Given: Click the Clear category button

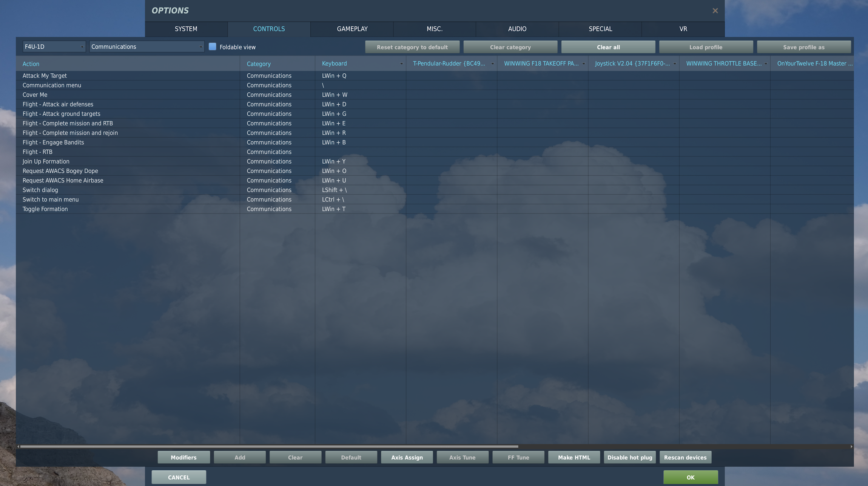Looking at the screenshot, I should pyautogui.click(x=510, y=47).
